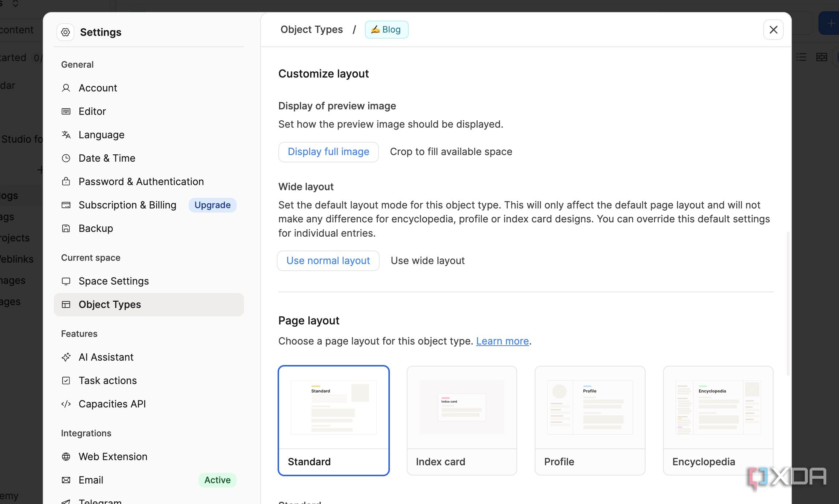Select Crop to fill available space
This screenshot has width=839, height=504.
(451, 151)
